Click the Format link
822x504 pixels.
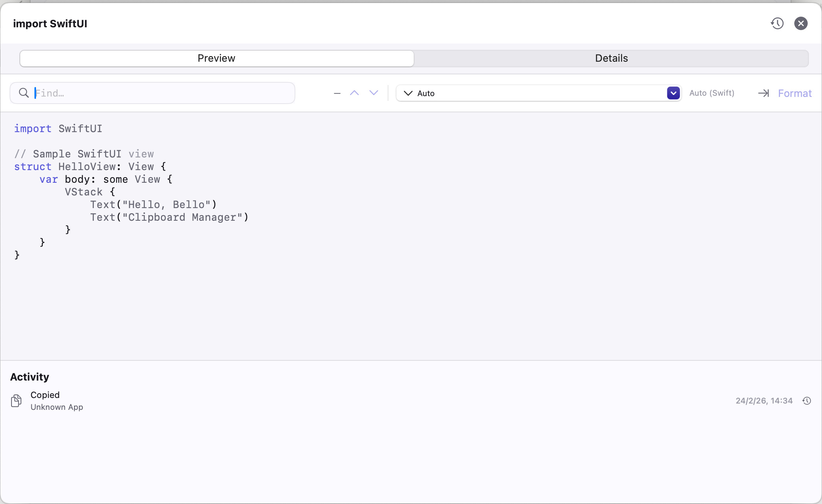pyautogui.click(x=795, y=93)
